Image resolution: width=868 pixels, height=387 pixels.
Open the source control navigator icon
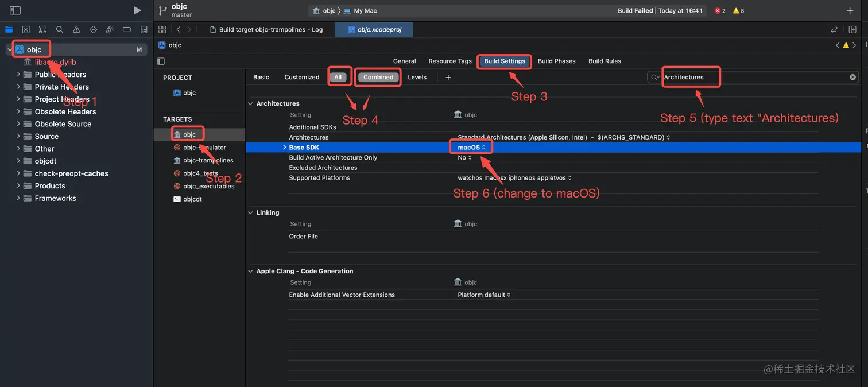26,29
